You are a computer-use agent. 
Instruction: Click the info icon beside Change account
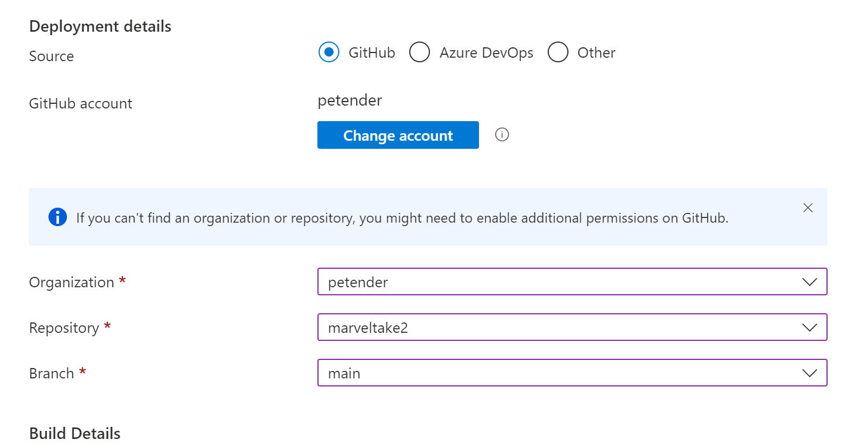[502, 134]
